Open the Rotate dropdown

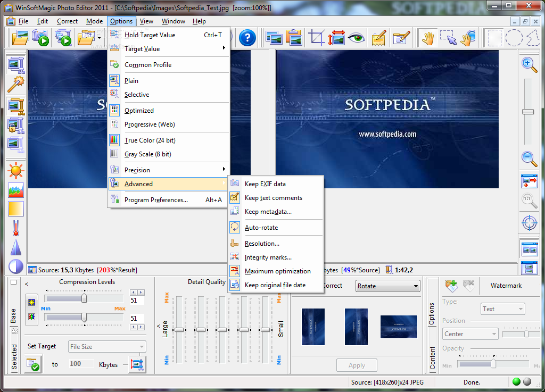click(x=387, y=286)
